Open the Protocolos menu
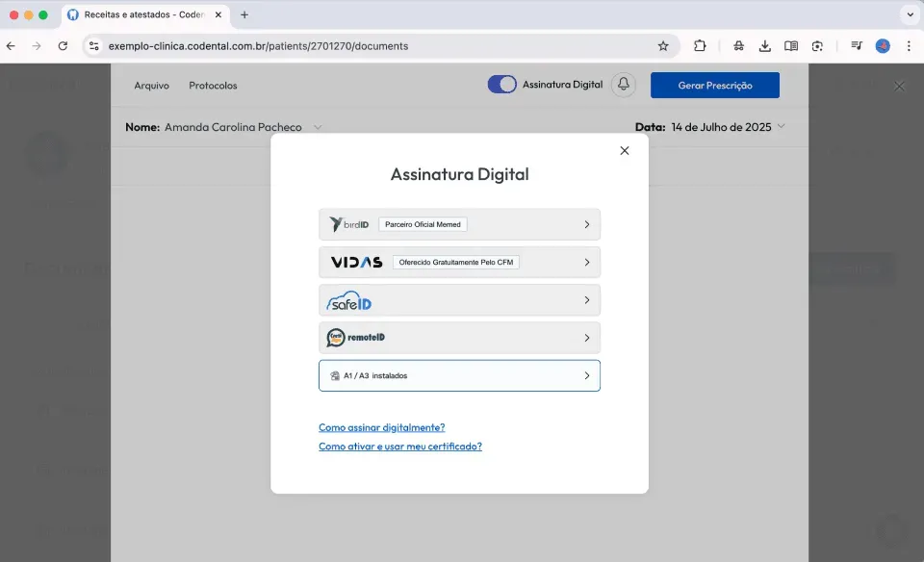Screen dimensions: 924x562 (213, 86)
